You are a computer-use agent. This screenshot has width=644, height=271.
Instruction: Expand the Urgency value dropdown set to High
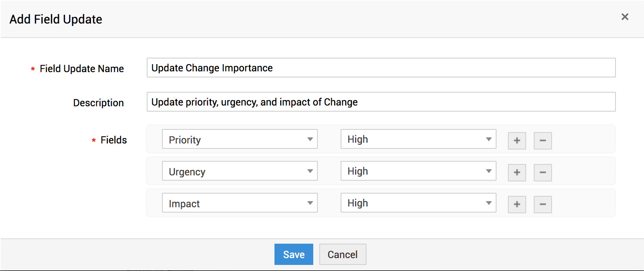pos(418,171)
